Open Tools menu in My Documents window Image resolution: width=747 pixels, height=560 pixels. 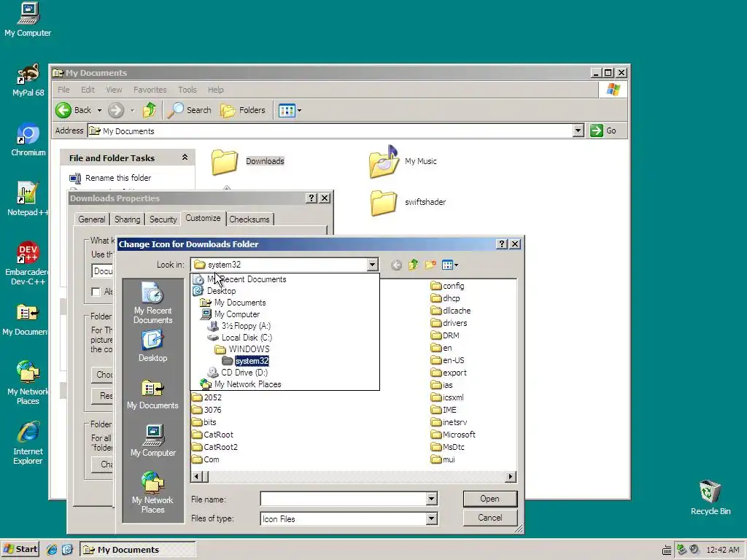tap(187, 90)
